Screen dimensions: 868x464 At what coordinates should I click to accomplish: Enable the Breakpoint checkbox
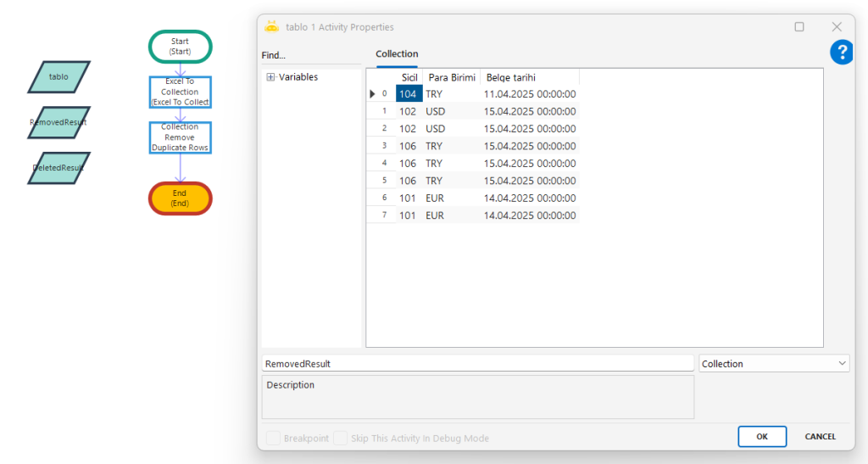274,438
